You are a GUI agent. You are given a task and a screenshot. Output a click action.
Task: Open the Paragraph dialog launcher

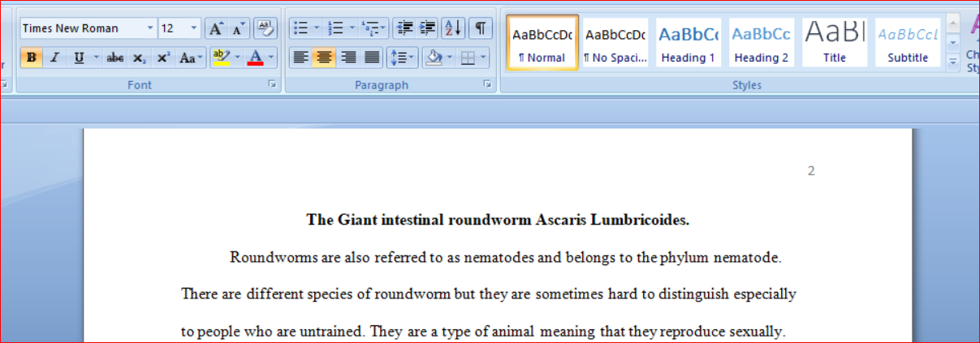coord(487,84)
